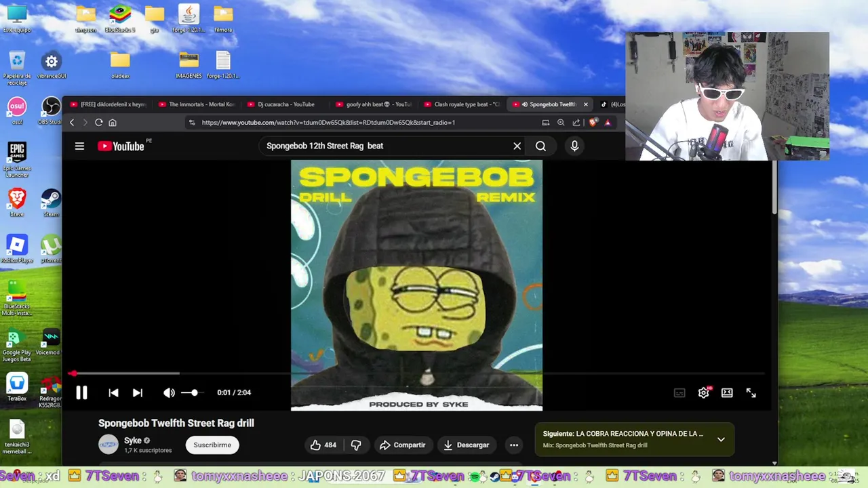Image resolution: width=868 pixels, height=488 pixels.
Task: Select the osu! desktop shortcut
Action: click(x=17, y=111)
